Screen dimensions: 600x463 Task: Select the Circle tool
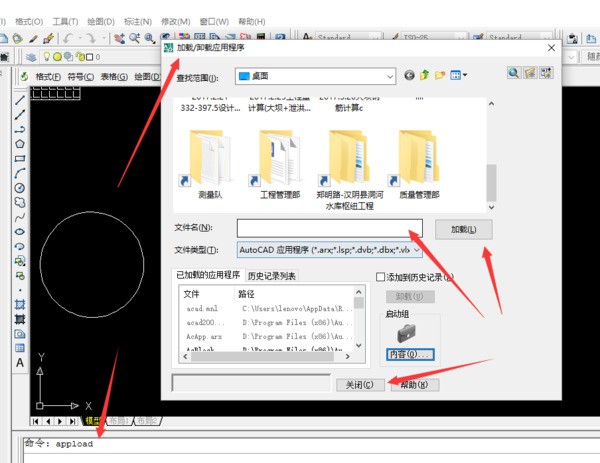point(20,188)
